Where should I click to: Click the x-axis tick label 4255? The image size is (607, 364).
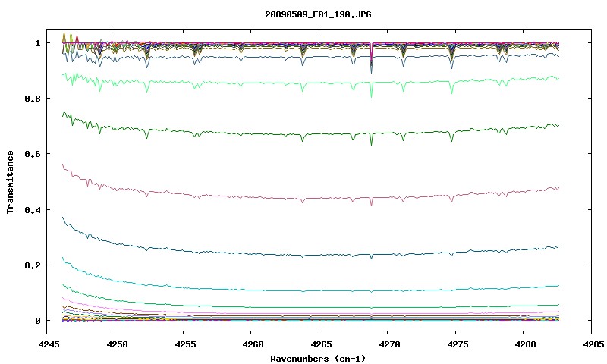pos(185,344)
